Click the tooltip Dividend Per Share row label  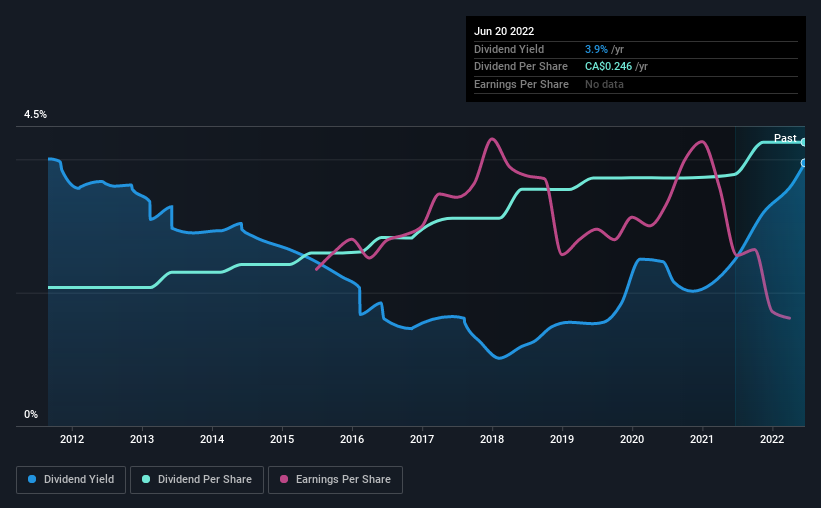520,67
